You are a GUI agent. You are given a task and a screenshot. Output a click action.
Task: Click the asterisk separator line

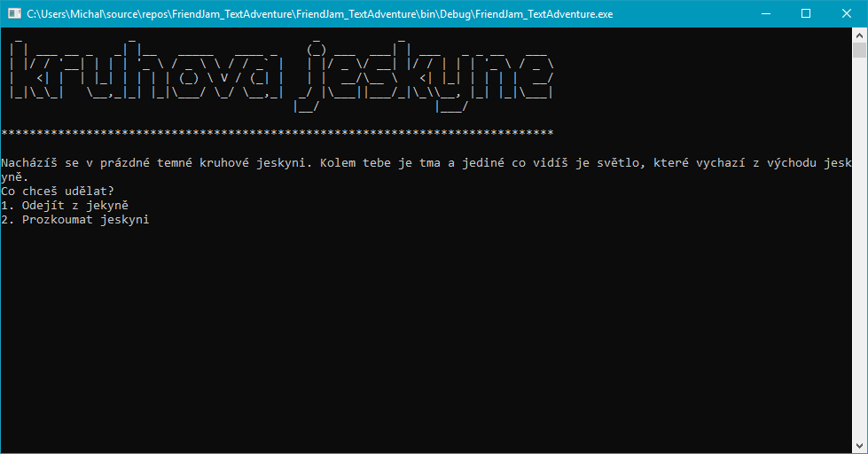tap(278, 133)
